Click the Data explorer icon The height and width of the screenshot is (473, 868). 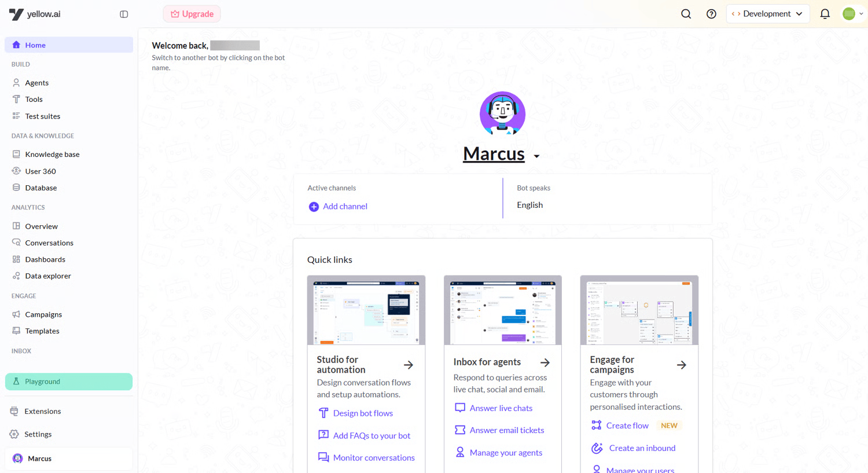(16, 276)
